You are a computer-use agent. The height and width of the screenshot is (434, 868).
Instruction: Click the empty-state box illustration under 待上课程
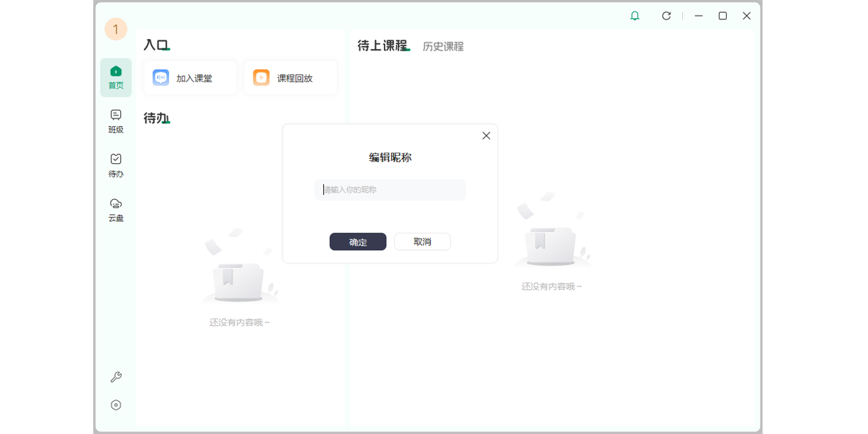pyautogui.click(x=552, y=244)
